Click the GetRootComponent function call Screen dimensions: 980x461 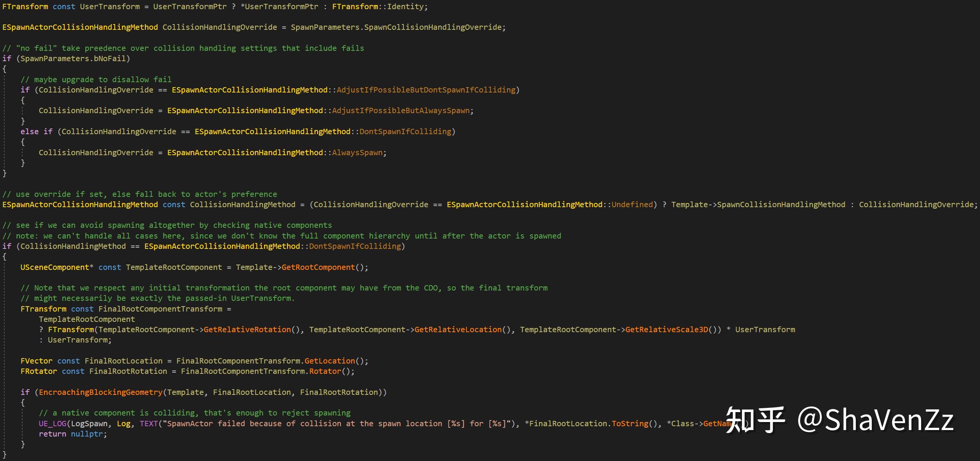(x=318, y=267)
